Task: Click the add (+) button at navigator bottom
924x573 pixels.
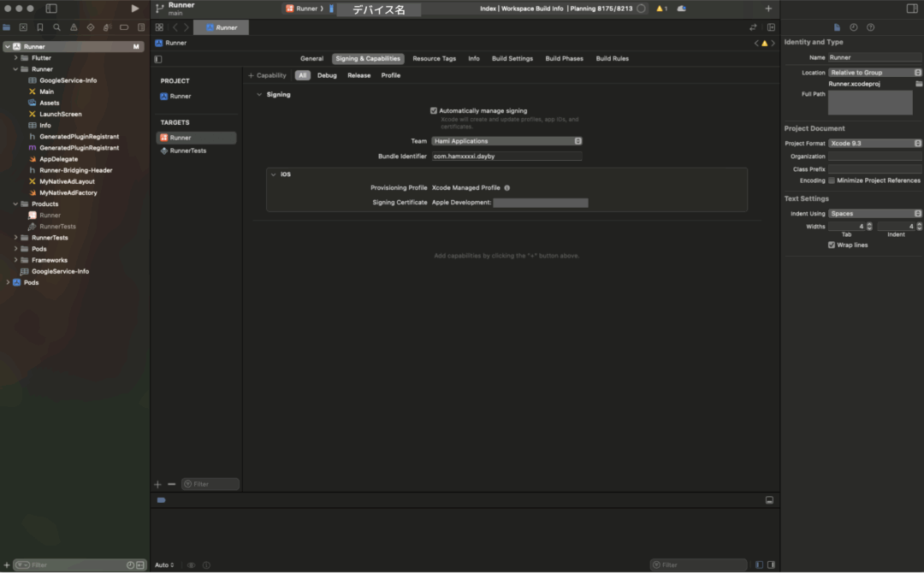Action: tap(7, 564)
